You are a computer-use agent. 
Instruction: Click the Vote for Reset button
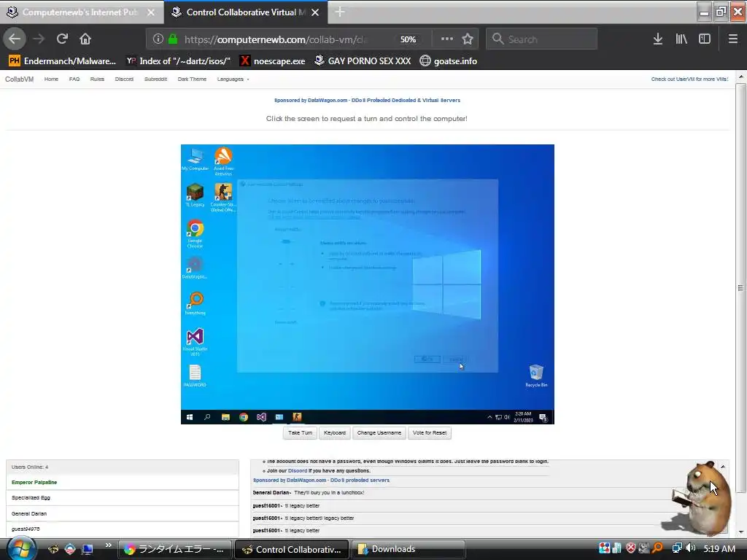pyautogui.click(x=430, y=433)
